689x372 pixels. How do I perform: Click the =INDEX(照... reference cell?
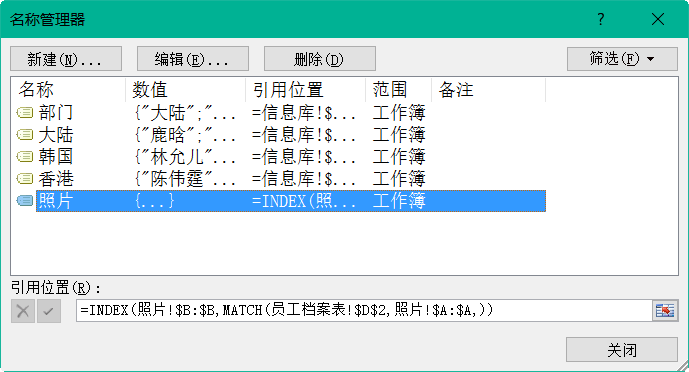coord(304,201)
